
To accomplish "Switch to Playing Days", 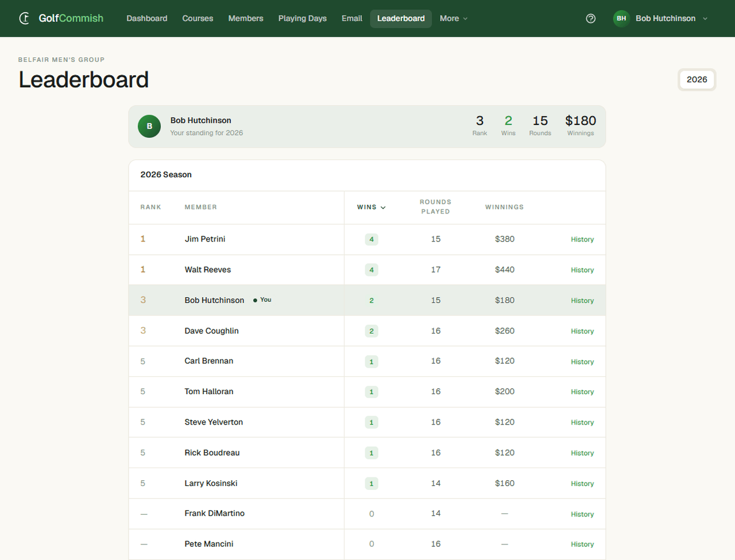I will 303,18.
